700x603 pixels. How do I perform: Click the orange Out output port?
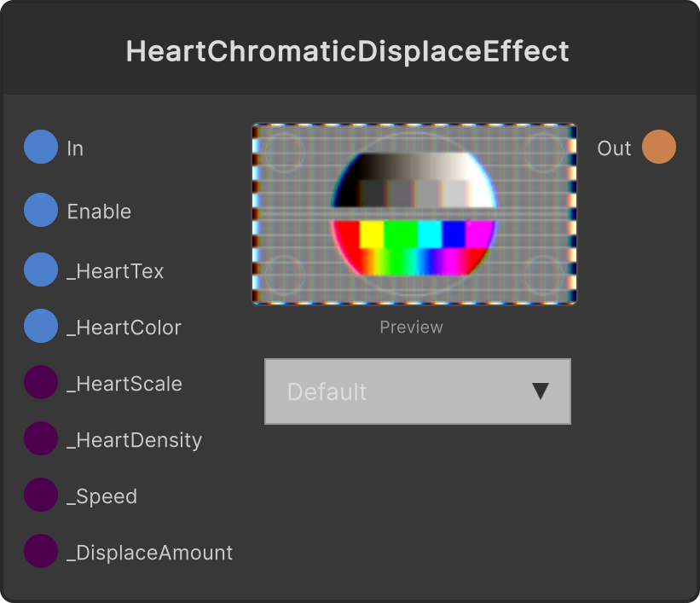point(659,147)
